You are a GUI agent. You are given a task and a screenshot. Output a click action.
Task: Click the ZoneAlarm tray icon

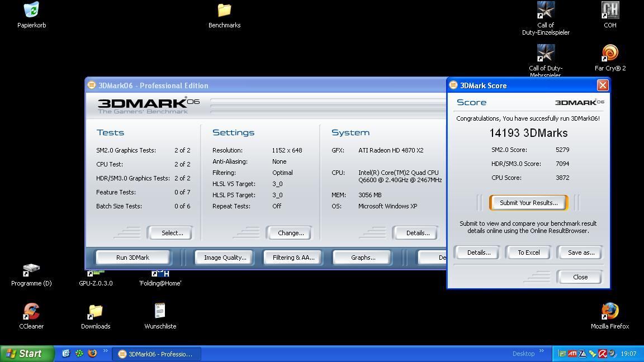[583, 354]
